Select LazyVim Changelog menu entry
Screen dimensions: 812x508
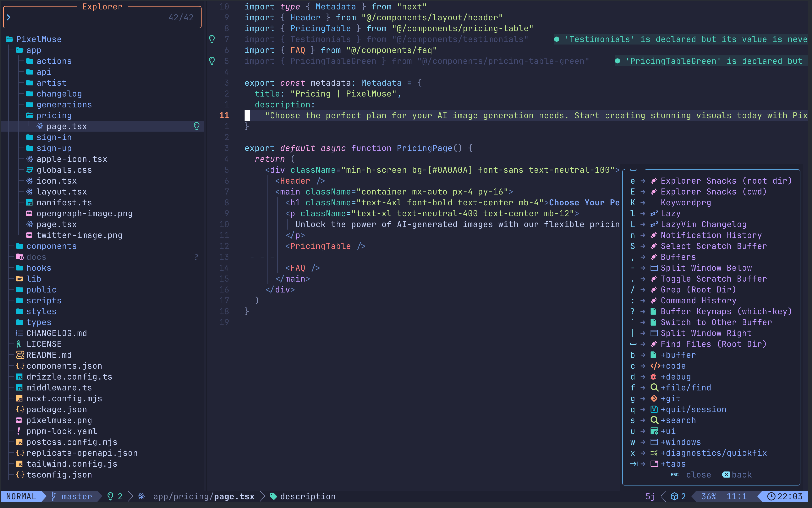coord(688,224)
